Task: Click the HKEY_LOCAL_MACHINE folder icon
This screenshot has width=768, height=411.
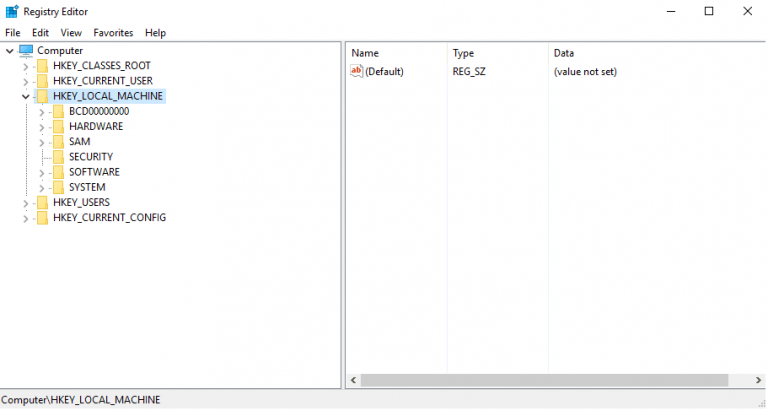Action: point(43,96)
